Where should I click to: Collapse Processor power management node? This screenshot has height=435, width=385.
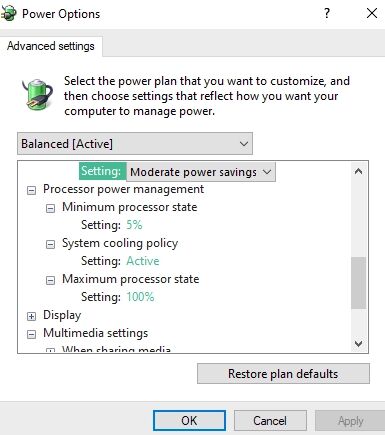point(31,191)
